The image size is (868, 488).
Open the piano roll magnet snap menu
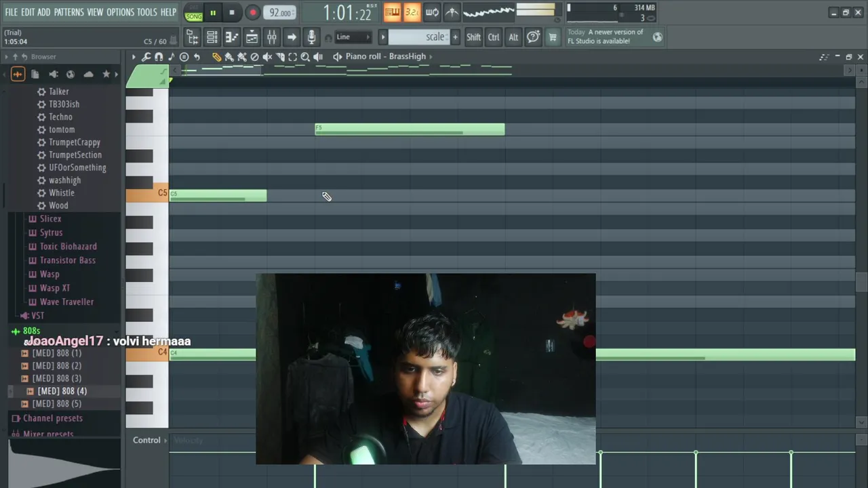click(x=159, y=57)
